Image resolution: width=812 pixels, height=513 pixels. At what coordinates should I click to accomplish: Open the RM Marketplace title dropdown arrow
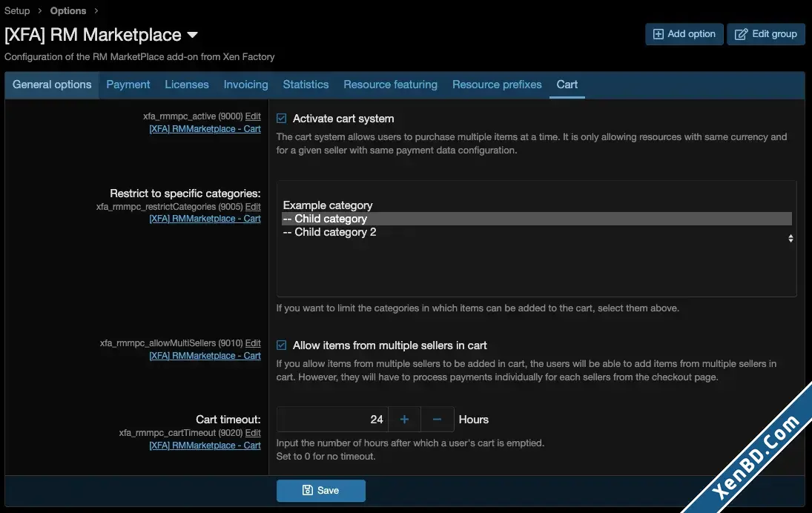[192, 35]
